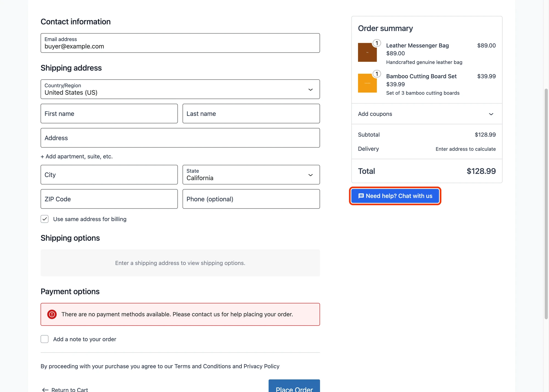Click into the Last name field

click(x=251, y=114)
